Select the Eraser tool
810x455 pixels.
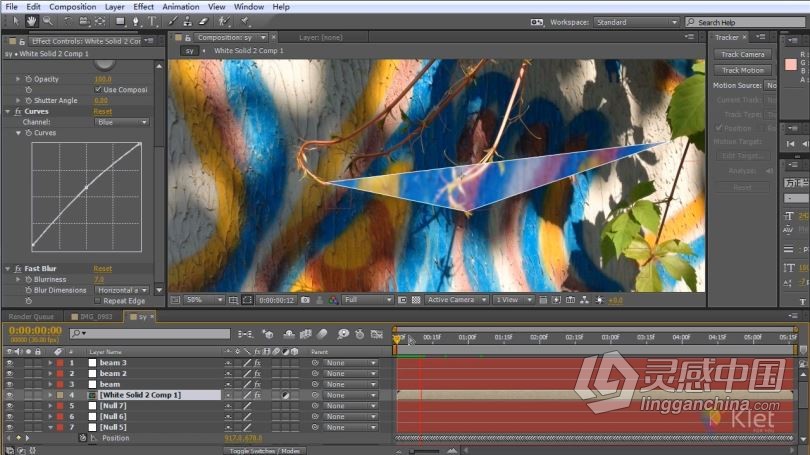pyautogui.click(x=203, y=21)
